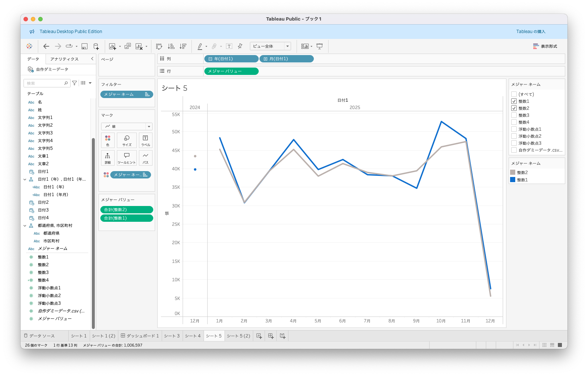Click the Tableau の購入 link

point(531,32)
